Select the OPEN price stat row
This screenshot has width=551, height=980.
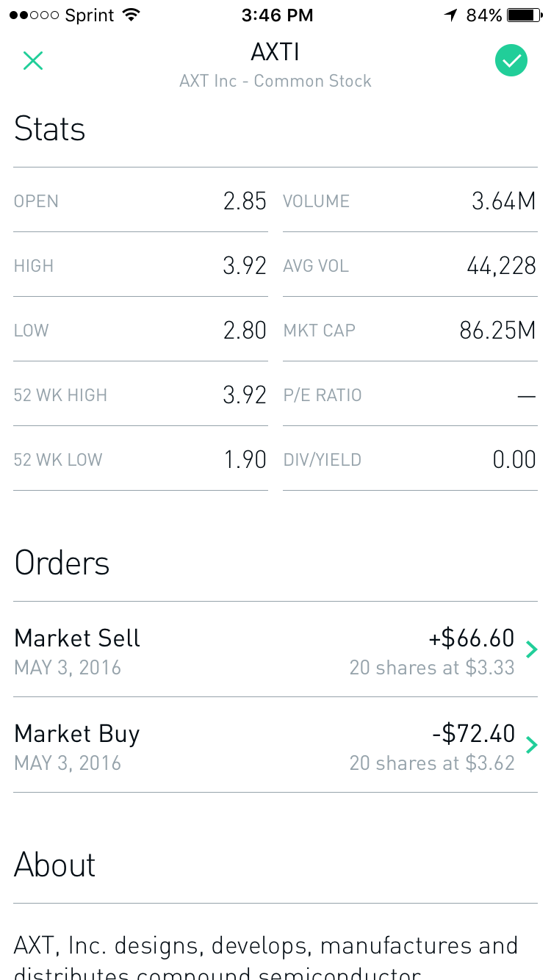[140, 201]
